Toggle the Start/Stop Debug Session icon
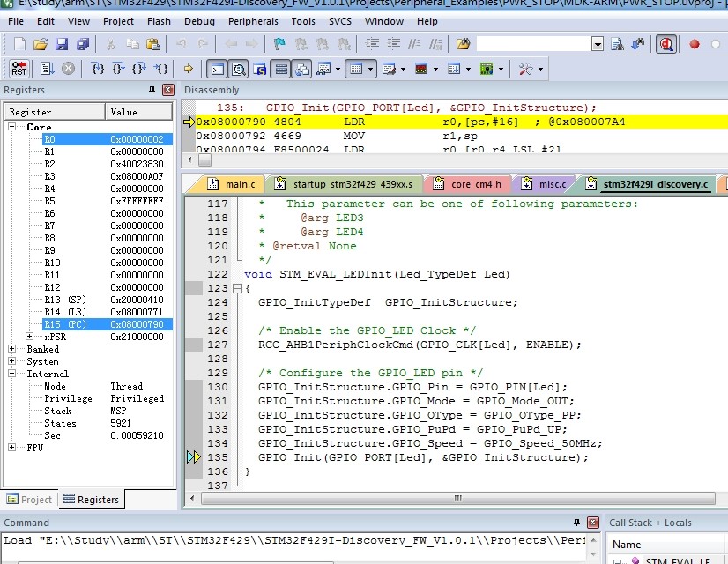The image size is (728, 564). click(666, 44)
